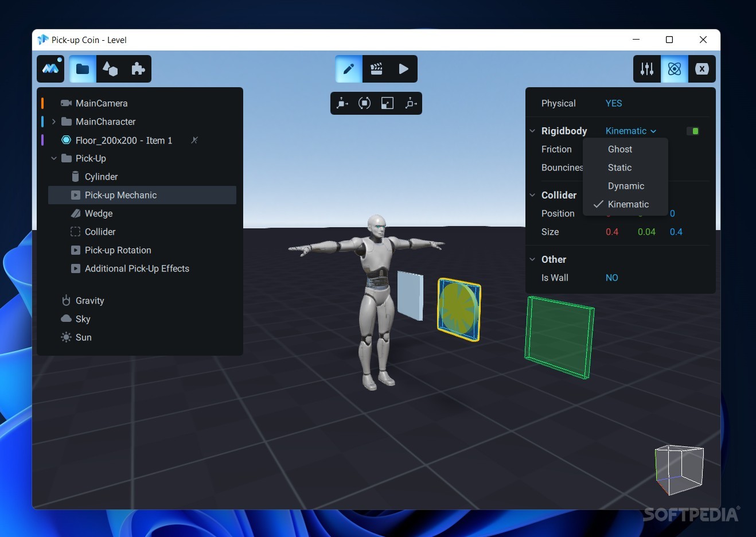Click the hexagon icon beside Floor_200x200
Screen dimensions: 756x537
(x=67, y=140)
